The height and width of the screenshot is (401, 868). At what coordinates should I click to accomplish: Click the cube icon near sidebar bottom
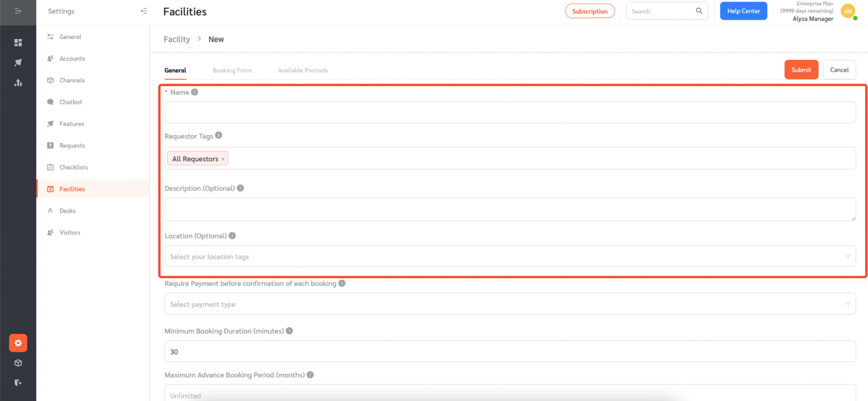18,363
